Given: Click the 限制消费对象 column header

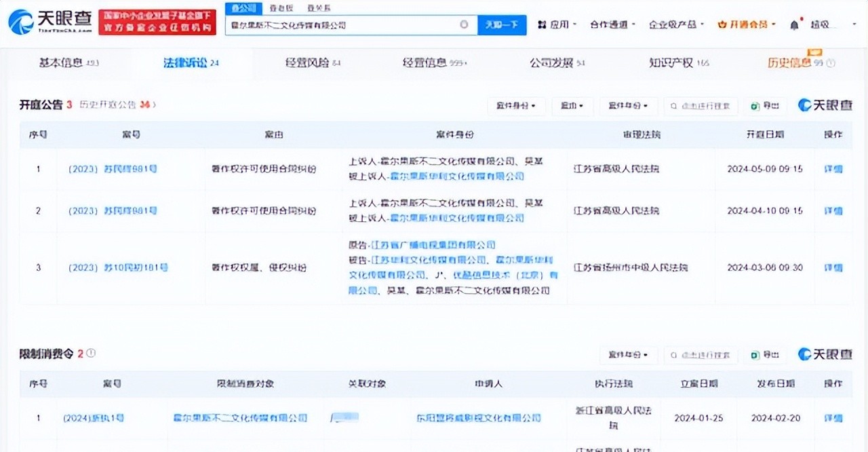Looking at the screenshot, I should pyautogui.click(x=245, y=384).
